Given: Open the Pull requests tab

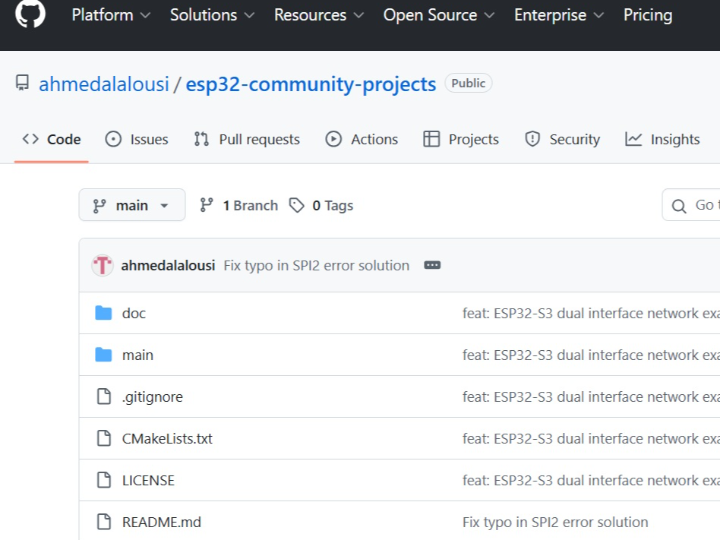Looking at the screenshot, I should tap(247, 139).
